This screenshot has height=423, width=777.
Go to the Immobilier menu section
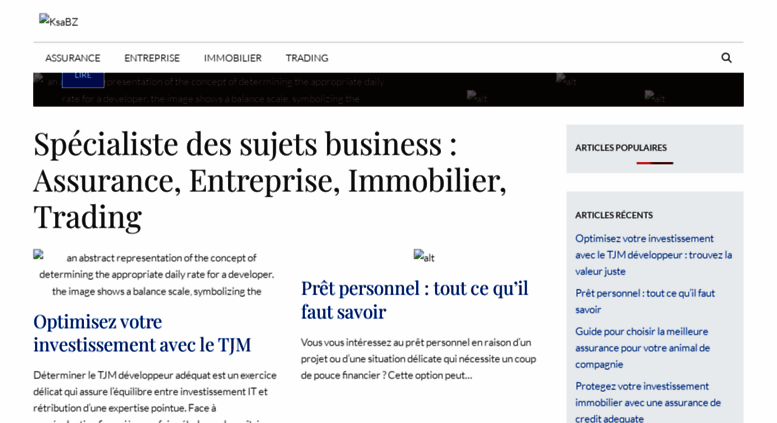[x=233, y=58]
